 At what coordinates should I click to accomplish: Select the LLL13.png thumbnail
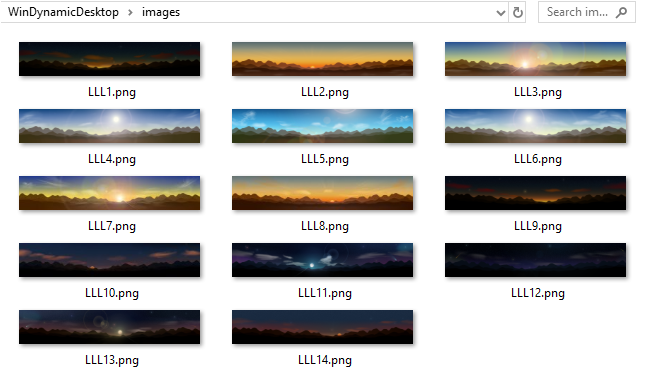pos(109,327)
